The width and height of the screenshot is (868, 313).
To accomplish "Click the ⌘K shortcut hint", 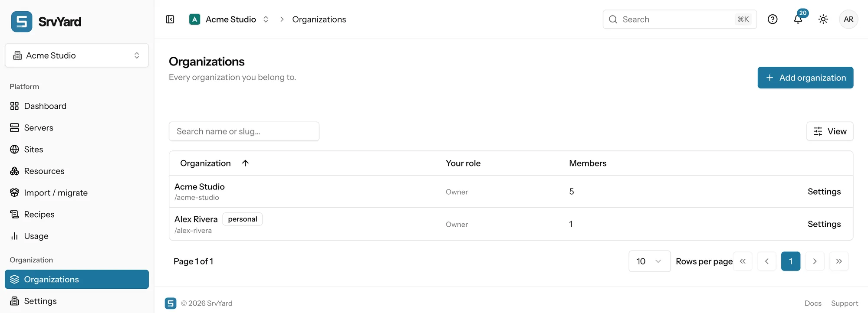I will [743, 19].
